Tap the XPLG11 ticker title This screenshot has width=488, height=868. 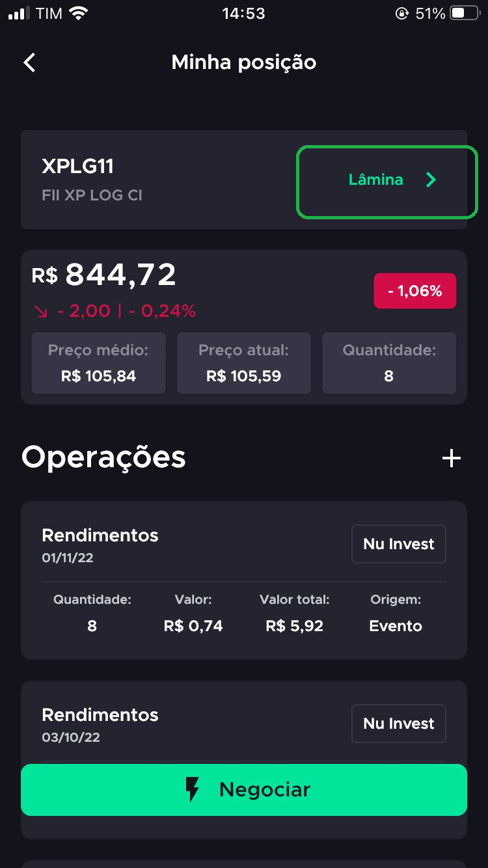(x=78, y=167)
